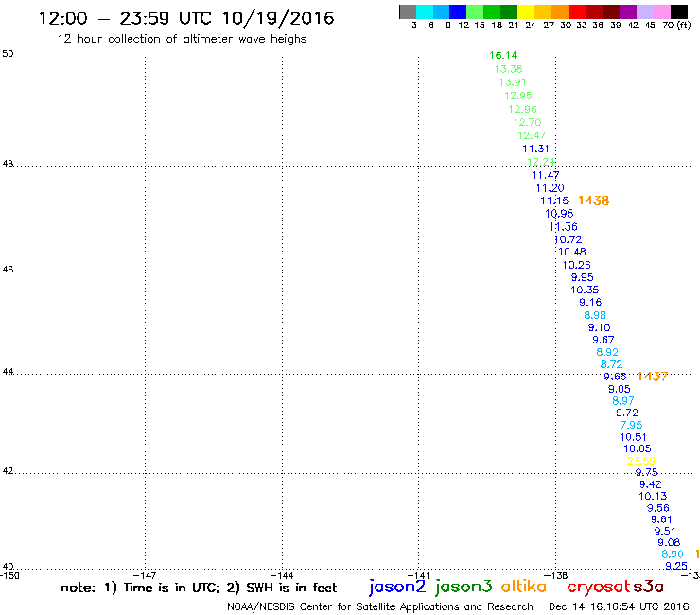Click the pink 70 ft legend swatch

pos(662,11)
